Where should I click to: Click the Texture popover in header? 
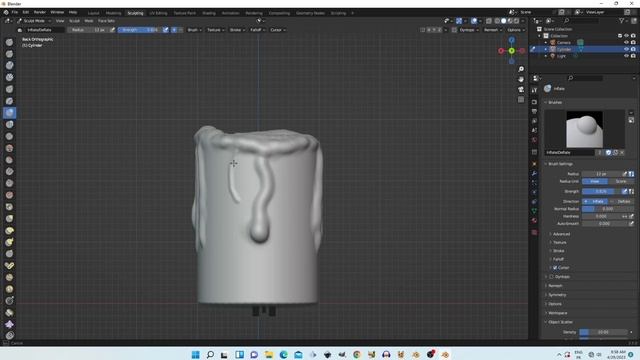click(215, 30)
